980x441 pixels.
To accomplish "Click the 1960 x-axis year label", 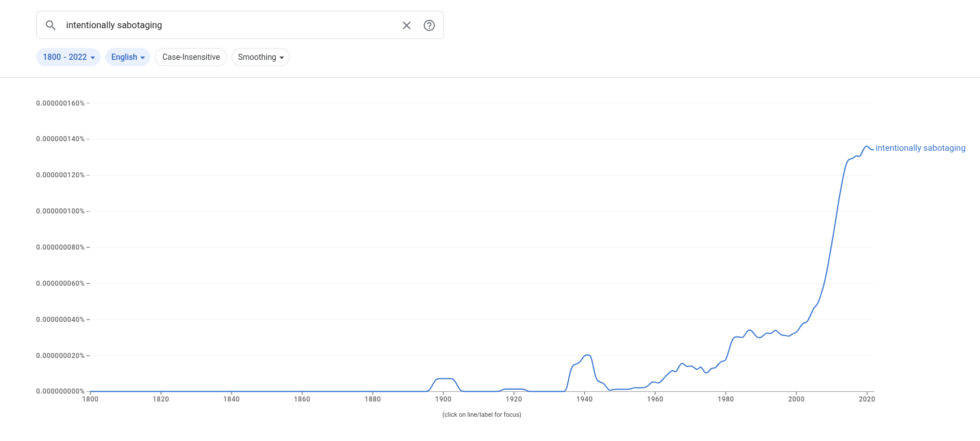I will [655, 399].
